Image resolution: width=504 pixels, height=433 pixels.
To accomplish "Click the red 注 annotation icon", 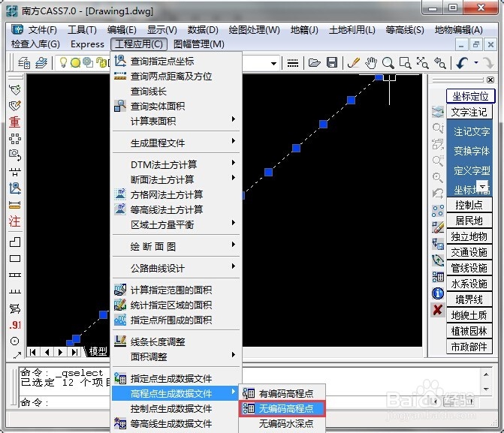I will [14, 221].
